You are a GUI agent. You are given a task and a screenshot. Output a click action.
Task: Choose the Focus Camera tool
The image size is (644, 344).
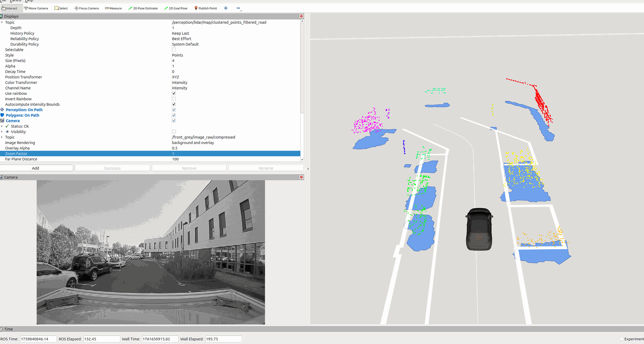87,8
